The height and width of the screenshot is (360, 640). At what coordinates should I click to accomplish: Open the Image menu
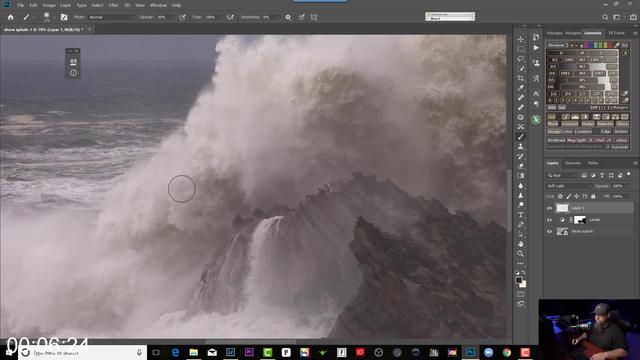pos(49,5)
